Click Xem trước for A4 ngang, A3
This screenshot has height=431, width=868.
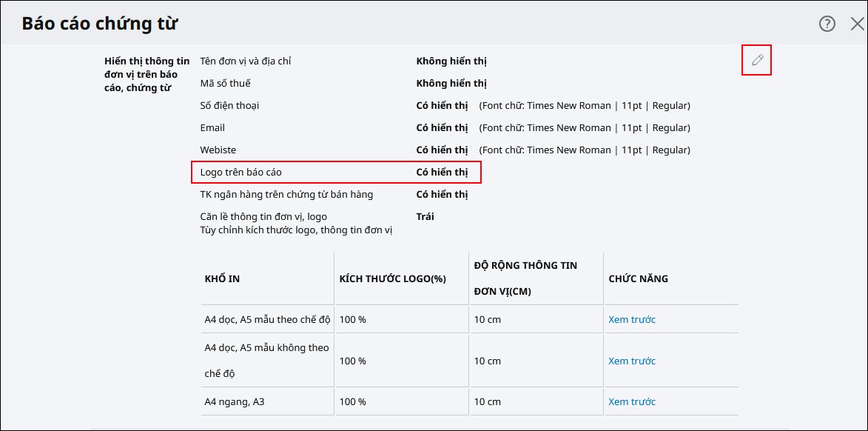pyautogui.click(x=632, y=401)
